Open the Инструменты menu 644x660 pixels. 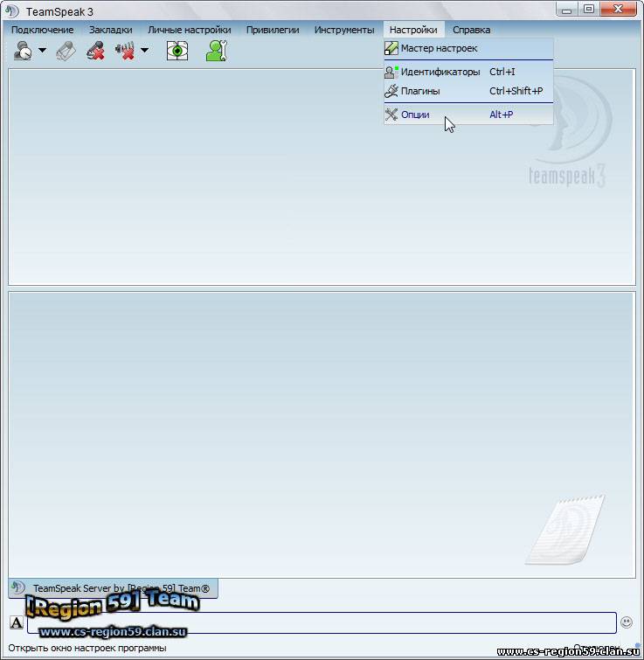click(x=344, y=30)
